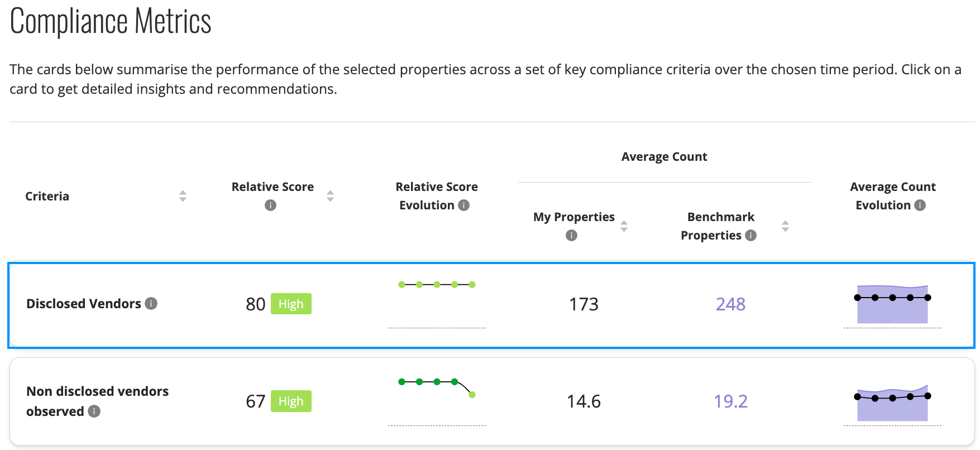Click Disclosed Vendors average count evolution chart
980x450 pixels.
892,305
